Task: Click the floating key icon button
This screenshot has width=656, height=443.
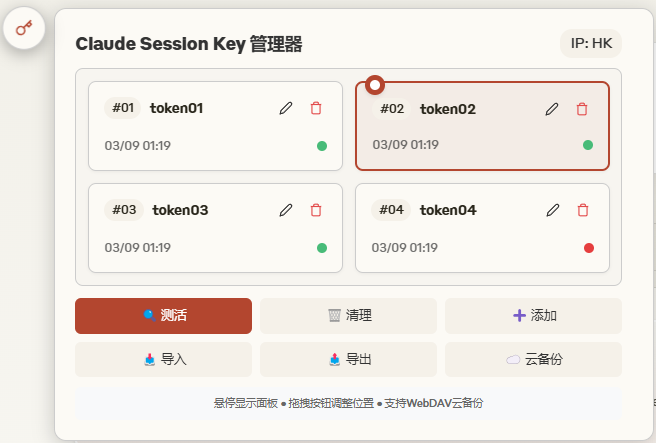Action: point(24,28)
